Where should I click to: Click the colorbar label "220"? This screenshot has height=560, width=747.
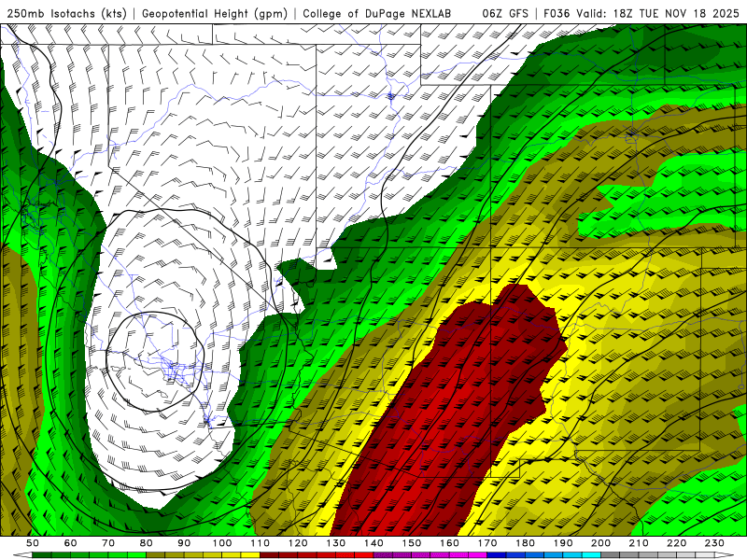coord(676,543)
